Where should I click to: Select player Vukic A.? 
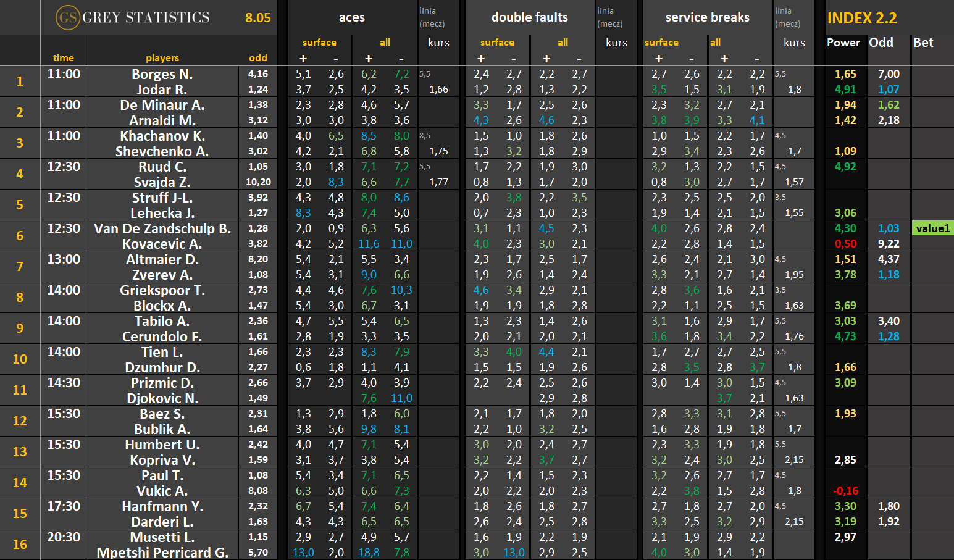[x=162, y=491]
